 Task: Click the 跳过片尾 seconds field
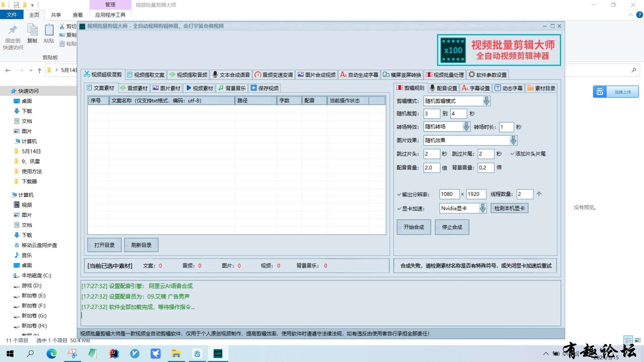486,154
